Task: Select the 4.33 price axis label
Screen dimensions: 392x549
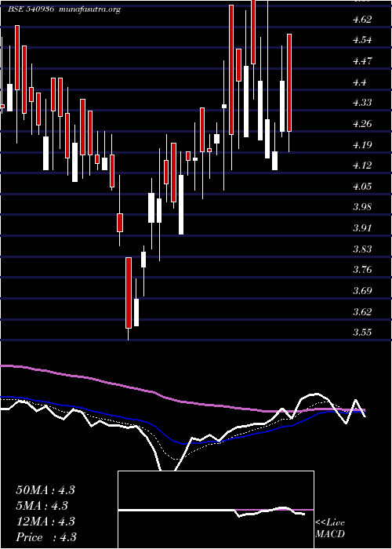Action: 362,103
